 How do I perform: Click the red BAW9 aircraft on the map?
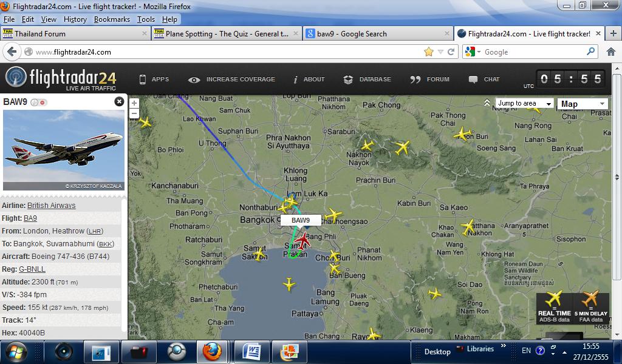tap(302, 241)
